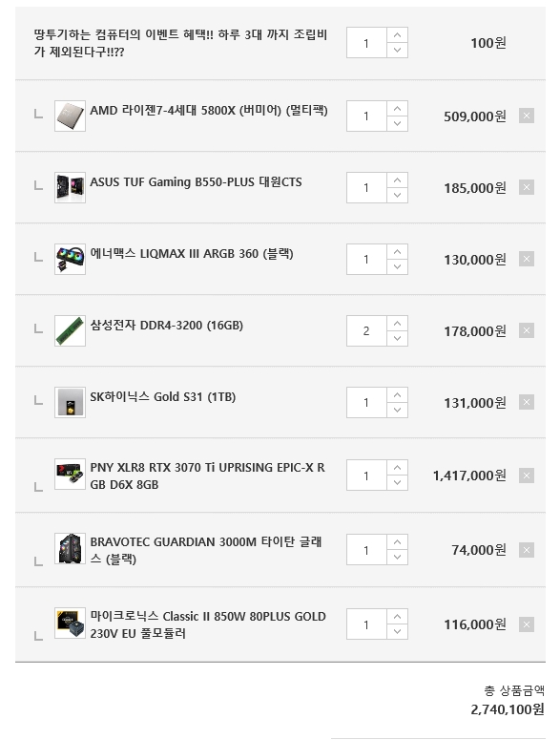Remove 마이크로닉스 Classic II 850W power supply
Viewport: 560px width, 740px height.
[x=526, y=624]
